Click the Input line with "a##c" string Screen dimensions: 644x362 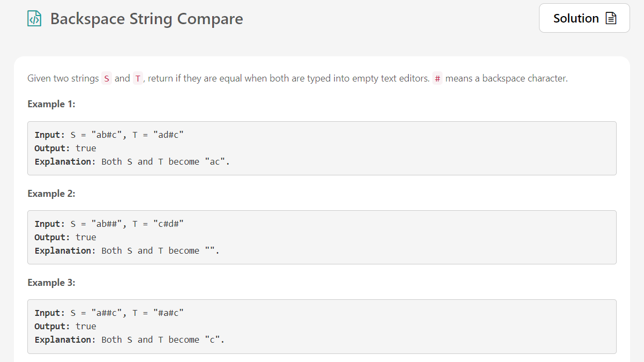pos(109,313)
